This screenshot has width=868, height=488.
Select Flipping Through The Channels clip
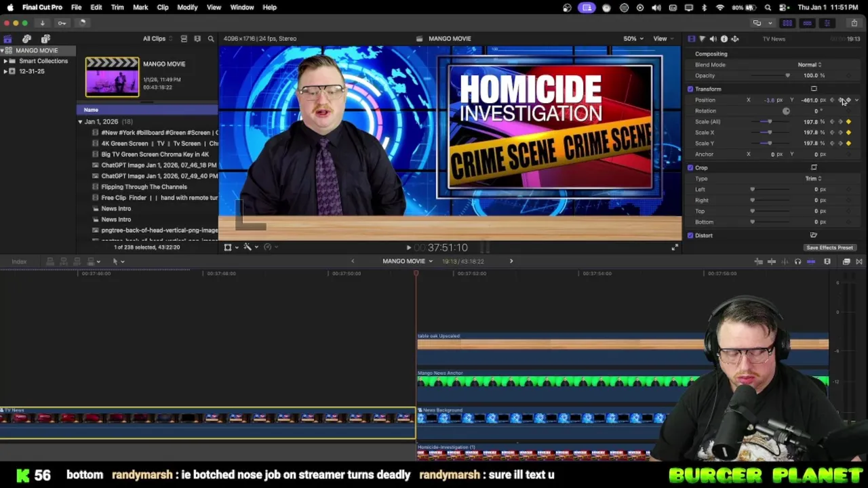click(144, 187)
